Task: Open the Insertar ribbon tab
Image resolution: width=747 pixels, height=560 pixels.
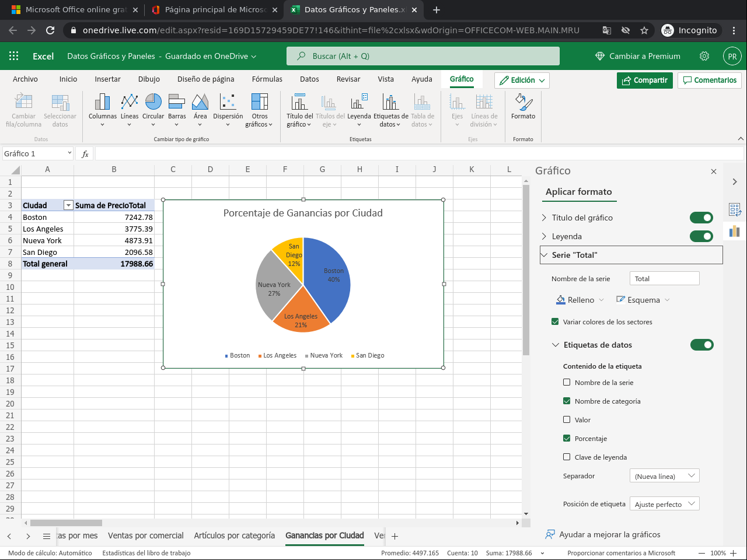Action: click(107, 79)
